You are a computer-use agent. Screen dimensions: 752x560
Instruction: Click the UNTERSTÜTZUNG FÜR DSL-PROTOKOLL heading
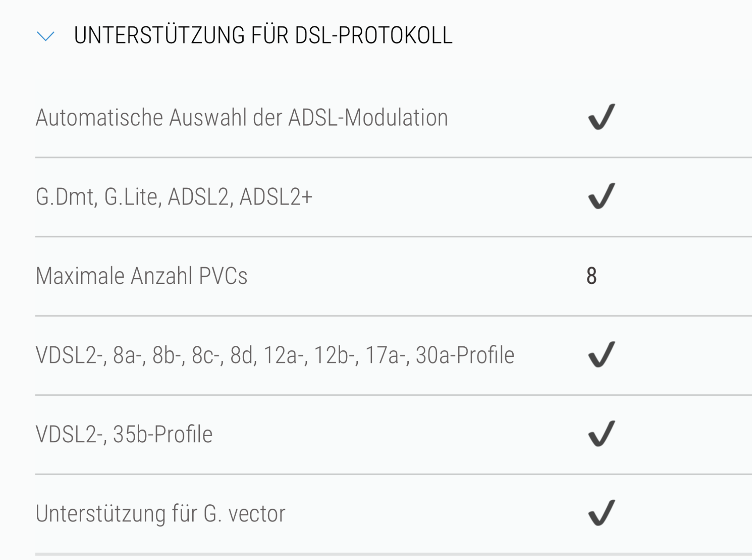click(x=263, y=35)
